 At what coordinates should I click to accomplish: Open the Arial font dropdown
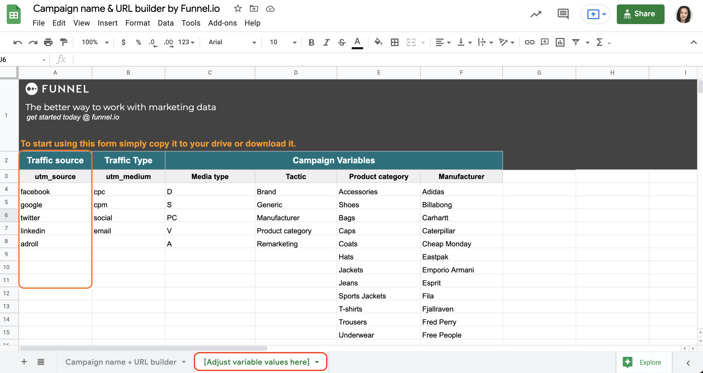(232, 42)
